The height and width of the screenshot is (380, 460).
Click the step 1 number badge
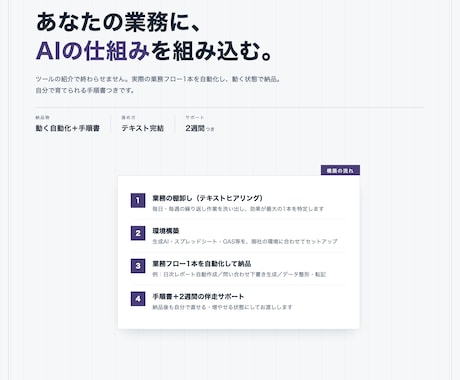click(138, 201)
